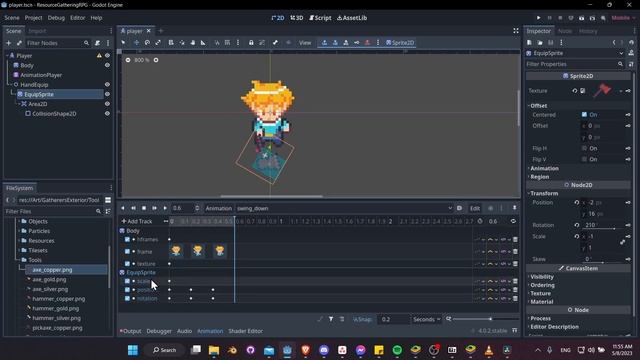Disable the hframes animation track
This screenshot has width=640, height=360.
click(127, 240)
